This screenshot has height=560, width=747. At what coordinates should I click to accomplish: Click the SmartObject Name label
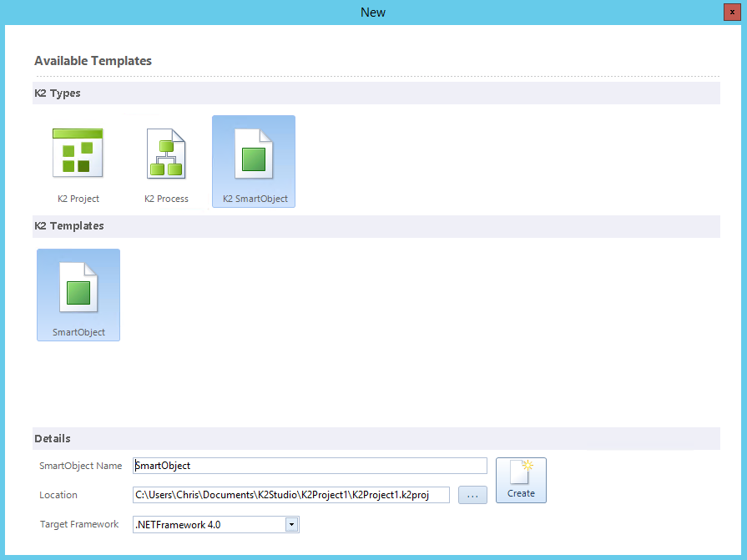pyautogui.click(x=80, y=466)
